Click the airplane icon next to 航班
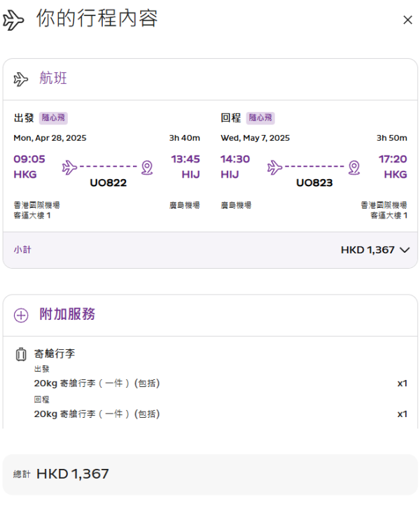 [21, 79]
